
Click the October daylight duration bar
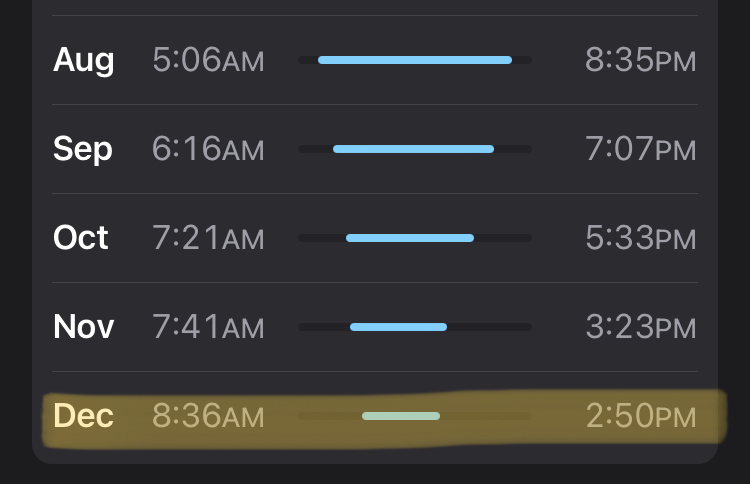pos(410,238)
